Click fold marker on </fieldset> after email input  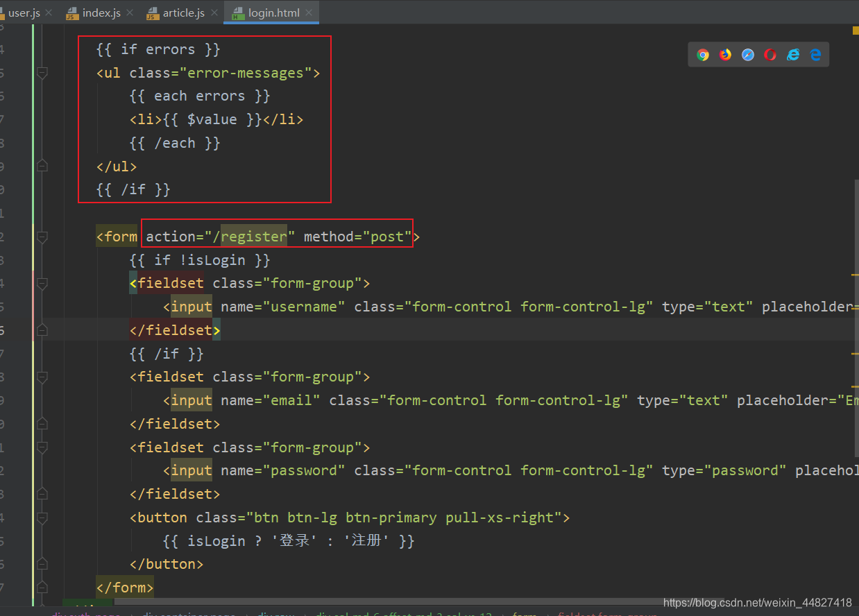[x=42, y=424]
